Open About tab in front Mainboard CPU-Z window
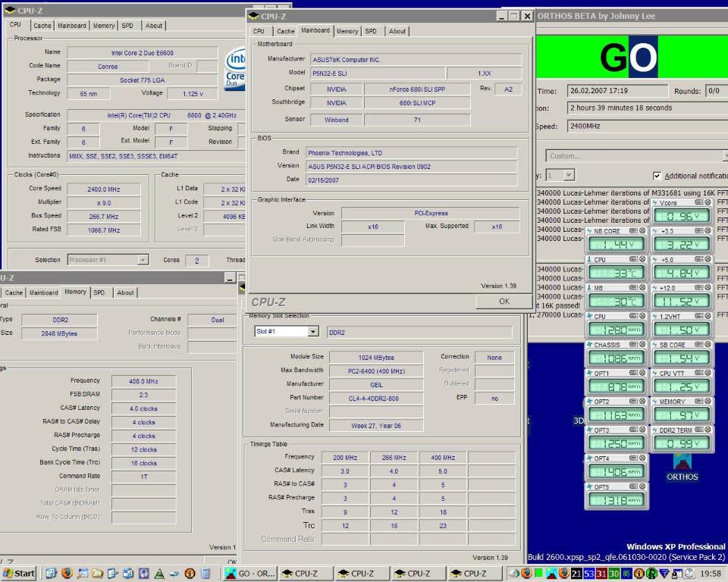The height and width of the screenshot is (582, 728). (x=397, y=31)
